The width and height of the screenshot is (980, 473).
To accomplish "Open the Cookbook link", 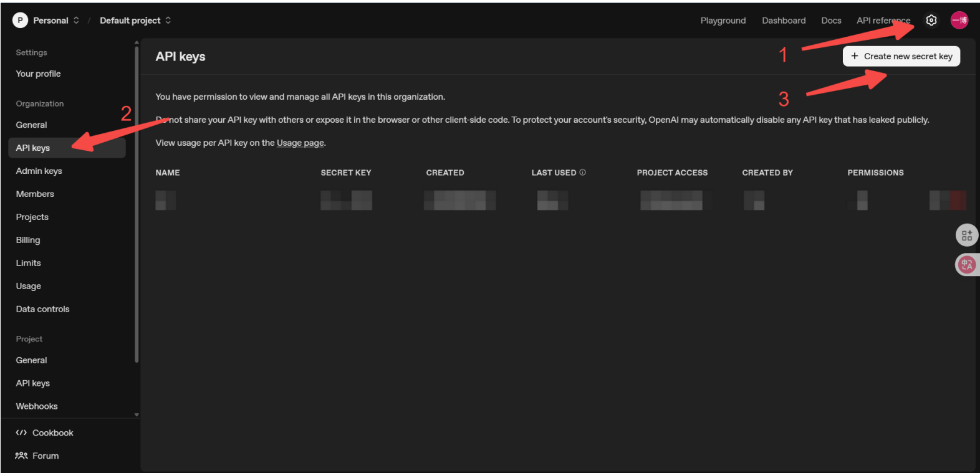I will [52, 432].
